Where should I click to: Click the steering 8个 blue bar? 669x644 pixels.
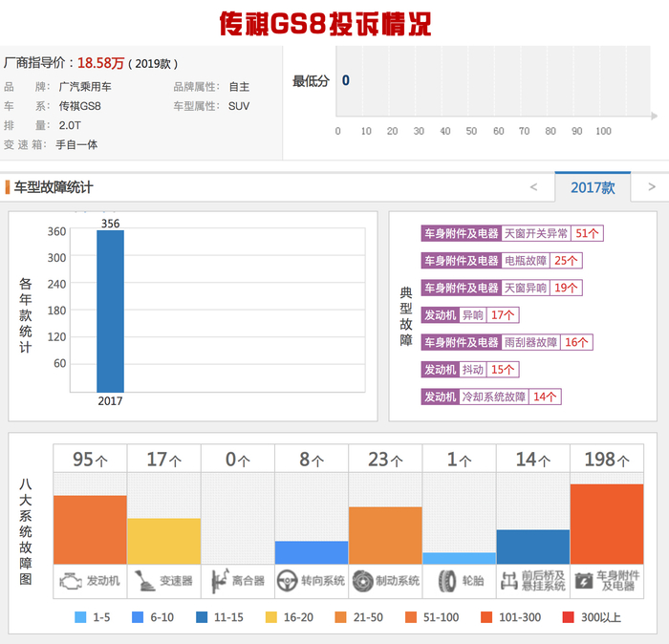point(312,552)
